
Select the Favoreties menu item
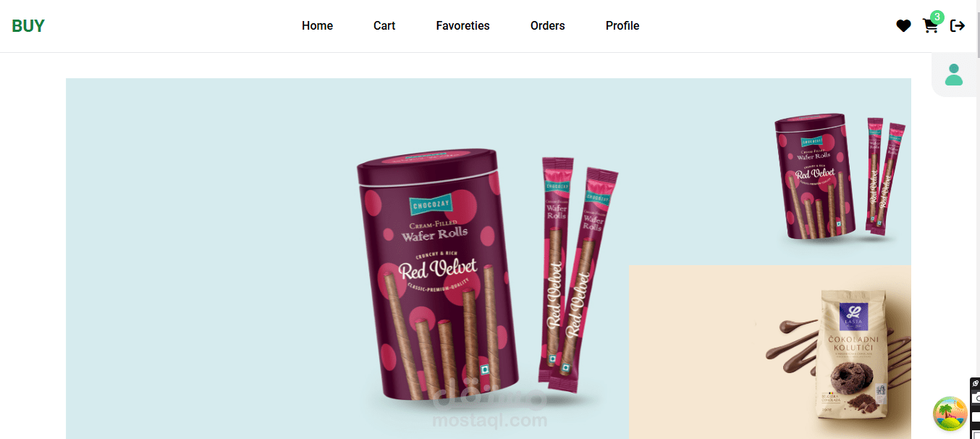462,26
